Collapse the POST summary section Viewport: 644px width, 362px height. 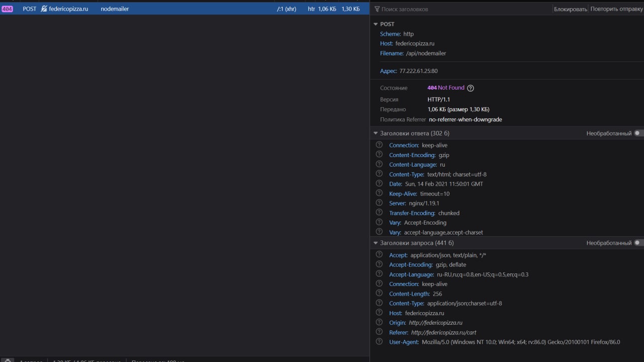click(x=375, y=24)
